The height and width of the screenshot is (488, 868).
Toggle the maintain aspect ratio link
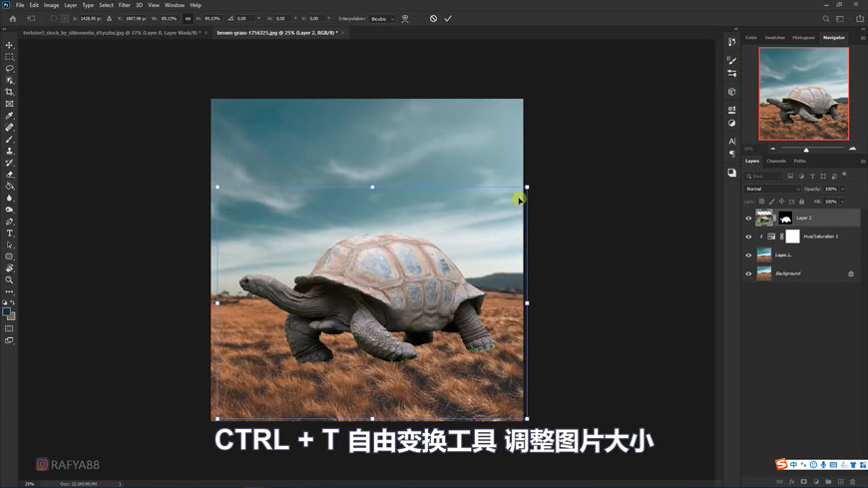[x=188, y=19]
